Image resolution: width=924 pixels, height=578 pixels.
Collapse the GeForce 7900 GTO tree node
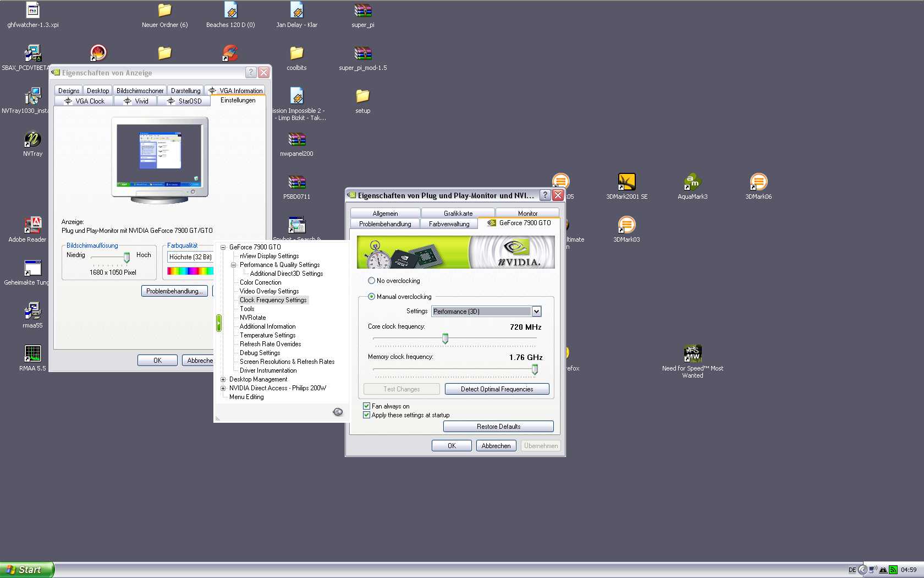point(223,247)
